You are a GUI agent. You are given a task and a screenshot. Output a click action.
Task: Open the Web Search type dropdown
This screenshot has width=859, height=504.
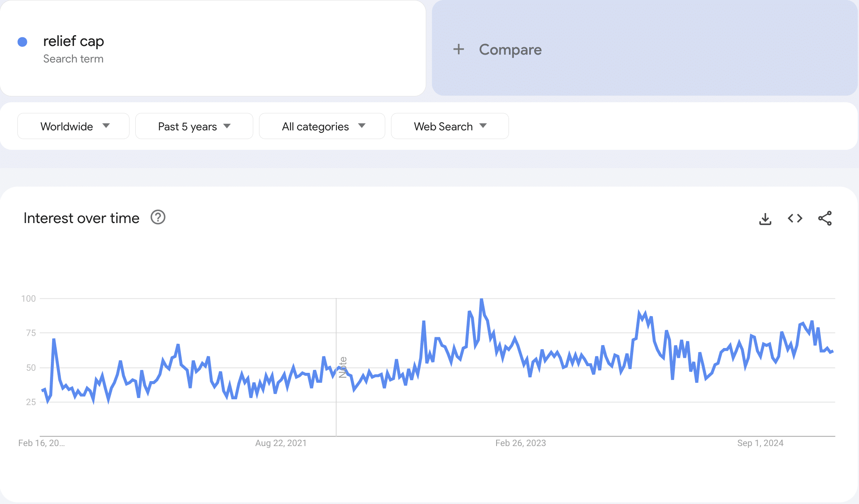pos(450,126)
